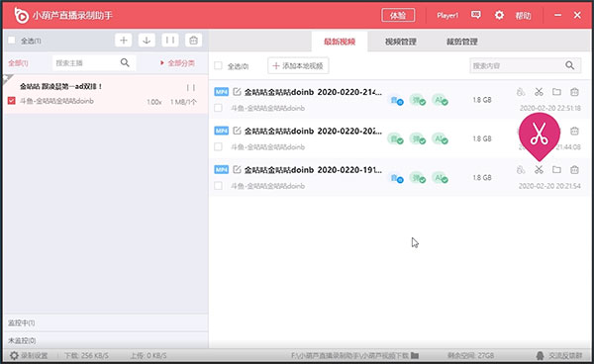Open message icon next to Player1

click(x=476, y=15)
